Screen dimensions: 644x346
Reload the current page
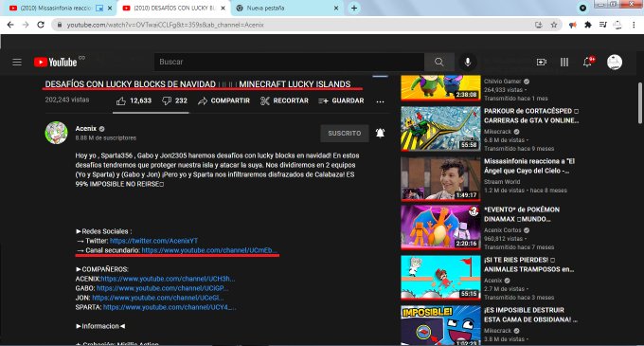pos(41,25)
